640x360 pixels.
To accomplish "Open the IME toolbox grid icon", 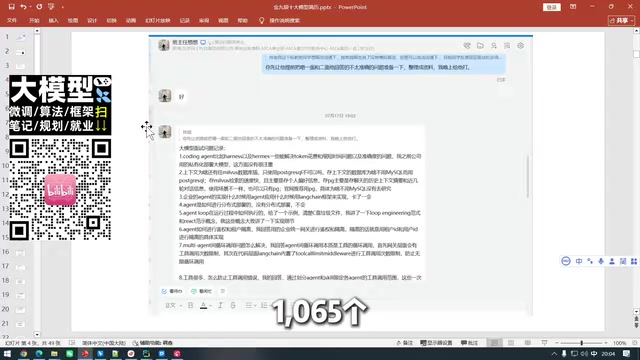I will point(634,261).
